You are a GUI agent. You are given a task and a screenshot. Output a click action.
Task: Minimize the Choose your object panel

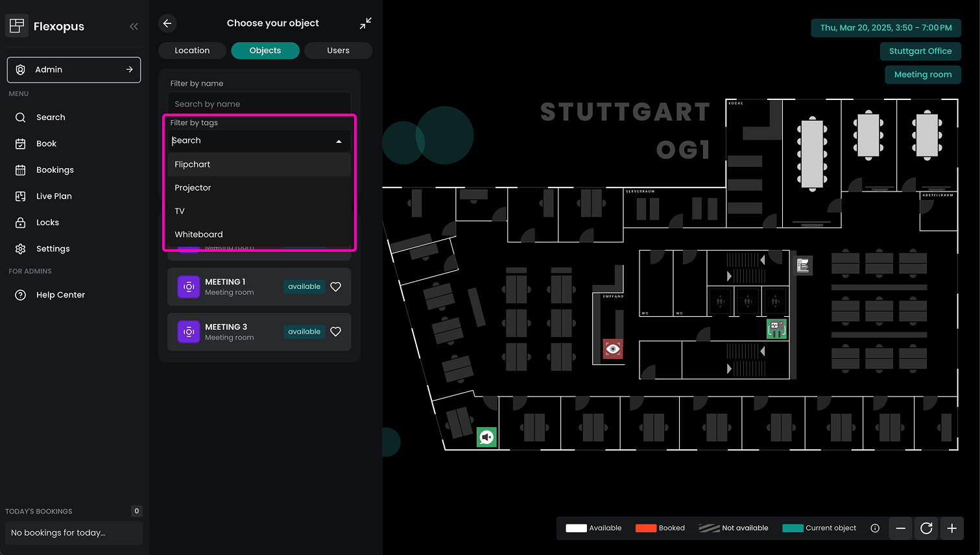point(366,23)
